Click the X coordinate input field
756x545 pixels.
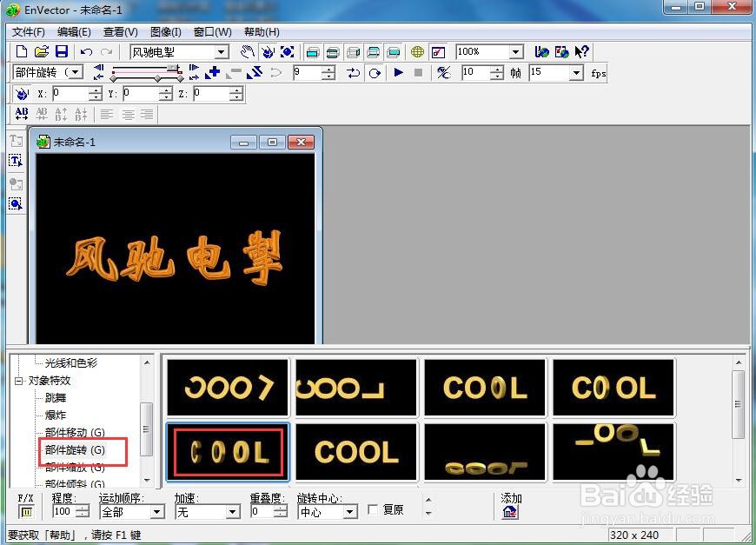71,94
